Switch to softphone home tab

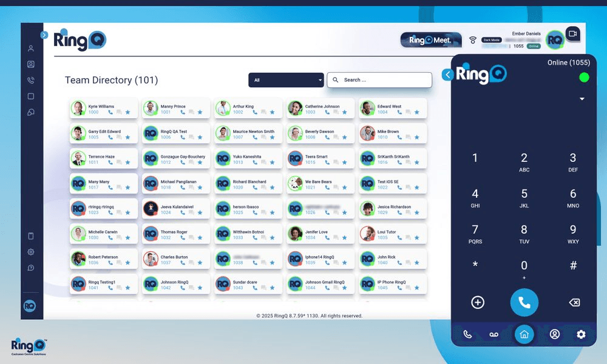[524, 334]
